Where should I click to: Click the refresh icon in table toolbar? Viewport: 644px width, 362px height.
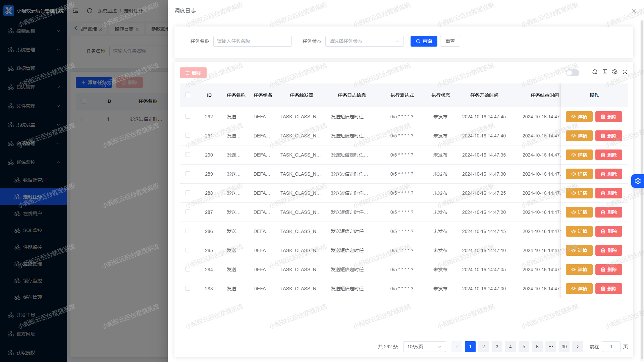coord(594,72)
